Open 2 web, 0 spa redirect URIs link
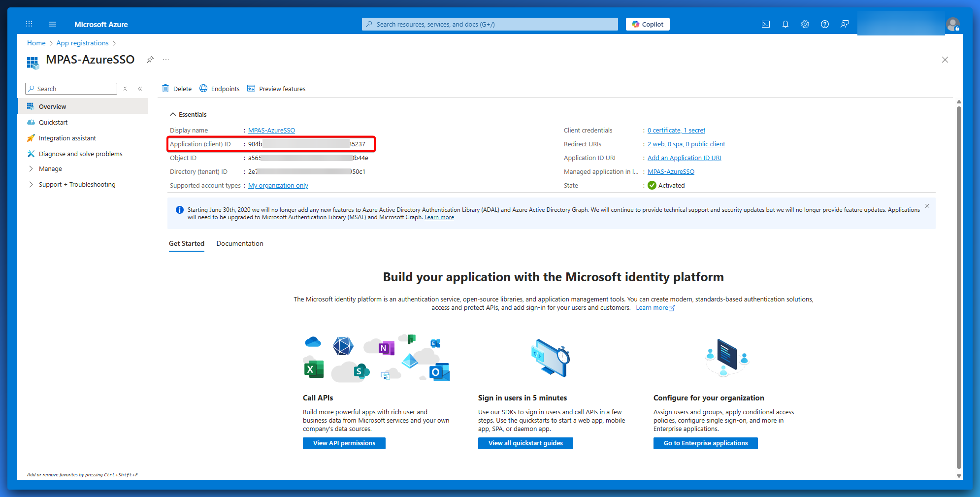The width and height of the screenshot is (980, 497). click(x=686, y=144)
